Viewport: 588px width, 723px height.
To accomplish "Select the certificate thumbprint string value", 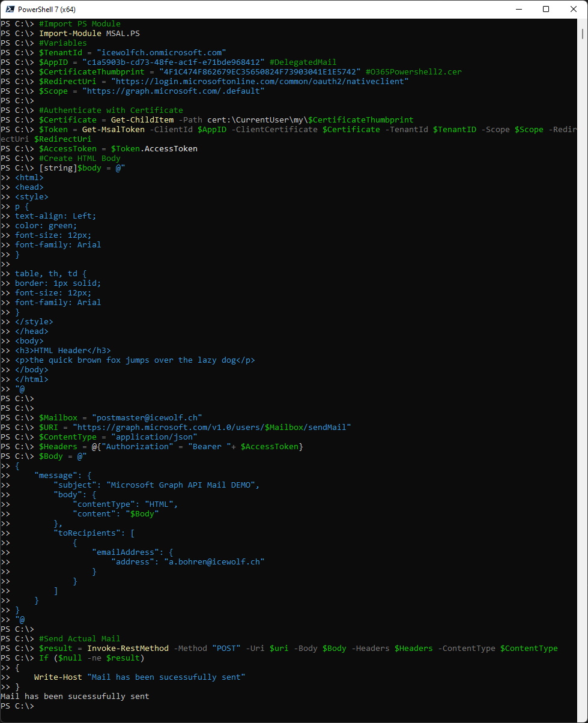I will pyautogui.click(x=260, y=72).
